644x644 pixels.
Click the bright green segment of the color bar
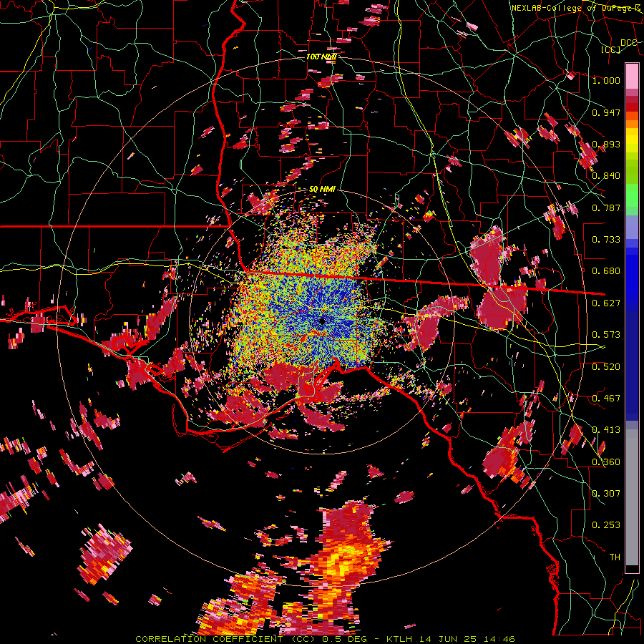tap(632, 195)
